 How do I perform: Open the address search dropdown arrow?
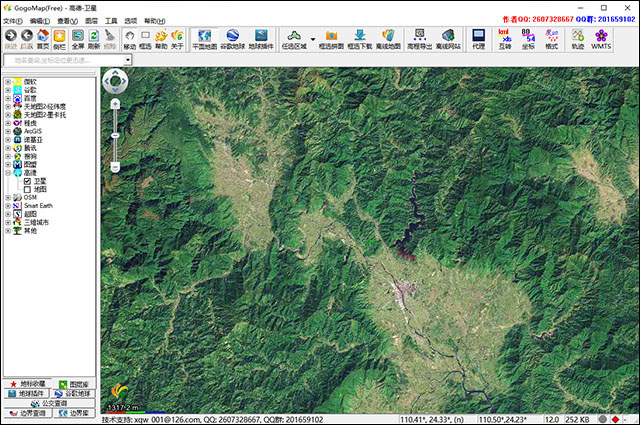pos(127,60)
